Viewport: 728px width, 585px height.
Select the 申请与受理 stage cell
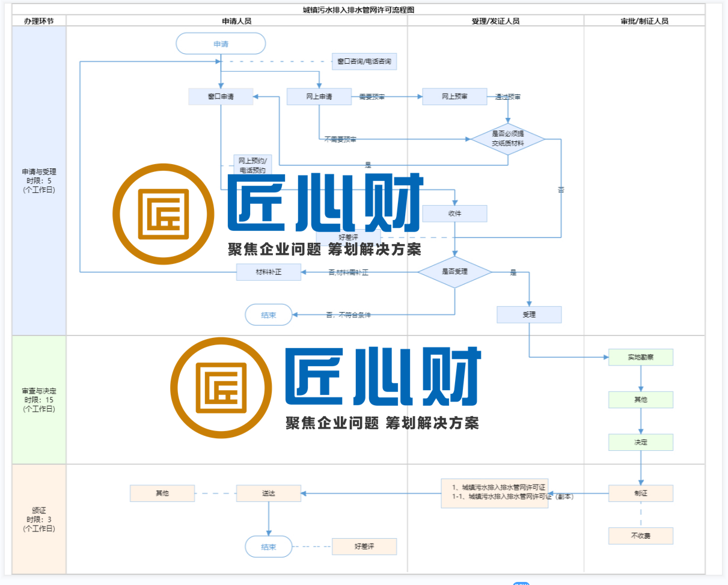(x=39, y=180)
